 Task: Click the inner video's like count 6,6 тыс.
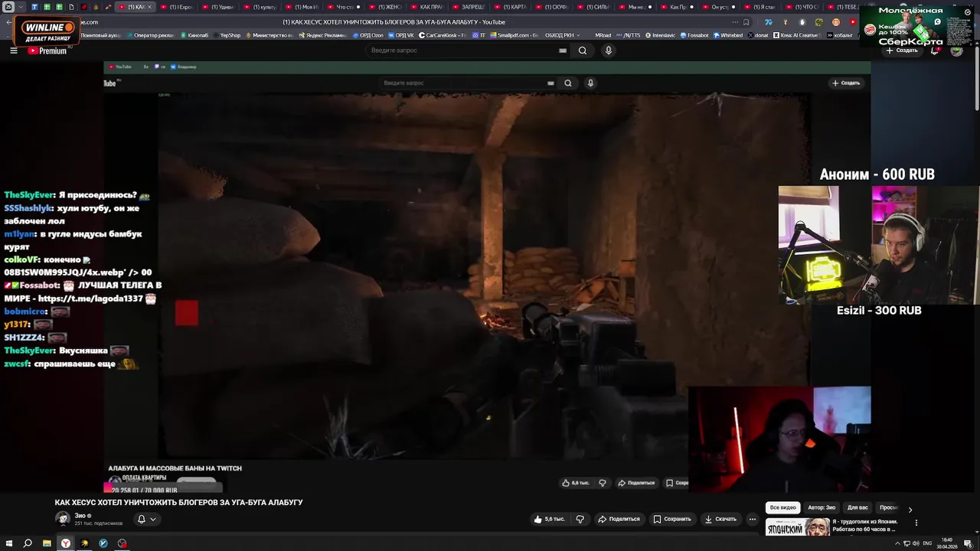[576, 483]
